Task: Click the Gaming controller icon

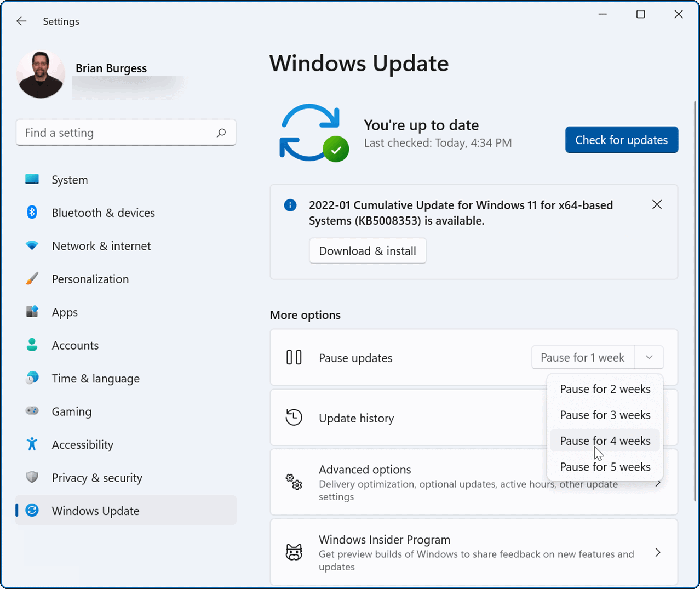Action: (31, 411)
